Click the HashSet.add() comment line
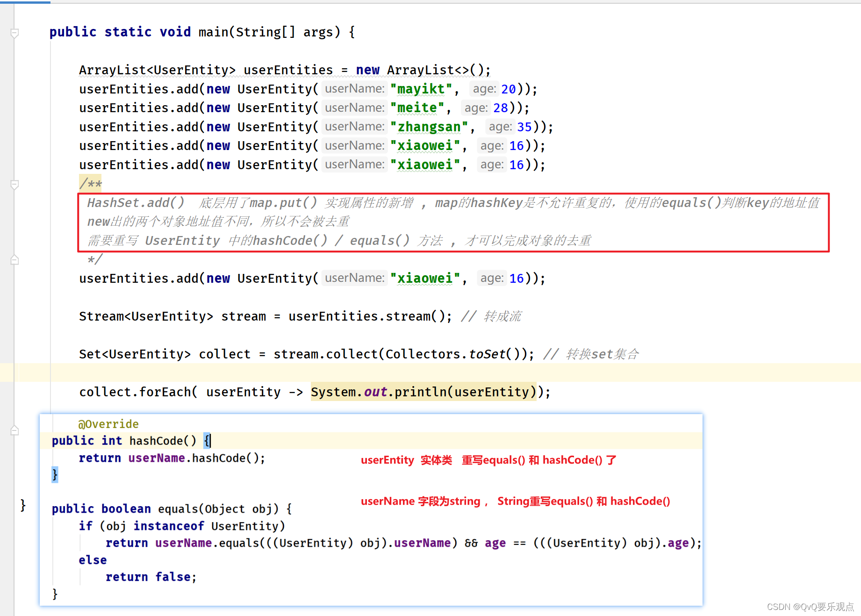The image size is (861, 616). (x=453, y=203)
